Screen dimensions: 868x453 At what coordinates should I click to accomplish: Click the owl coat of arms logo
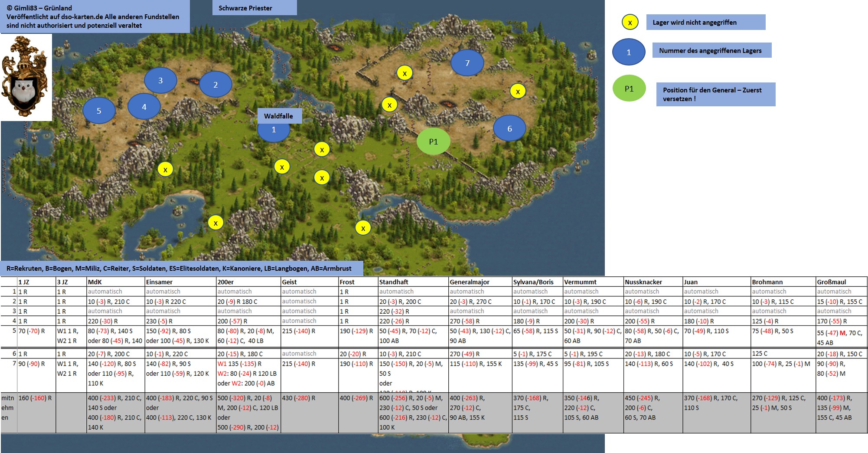click(x=26, y=77)
